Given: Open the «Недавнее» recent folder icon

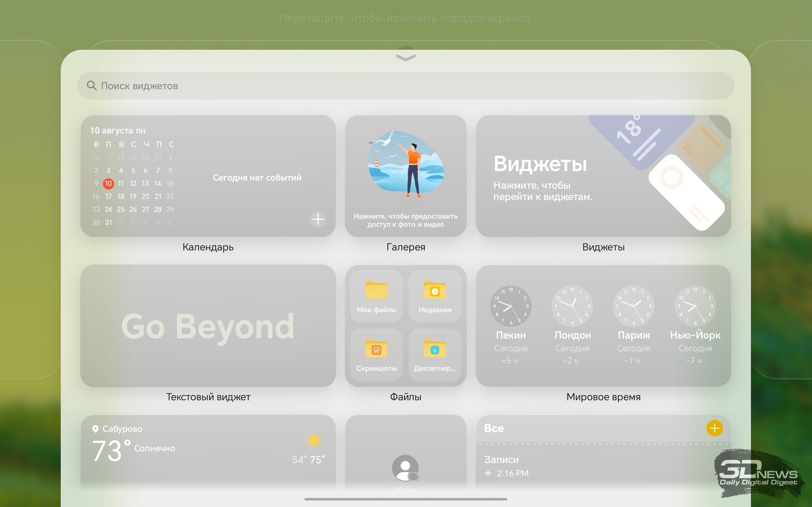Looking at the screenshot, I should [x=435, y=290].
